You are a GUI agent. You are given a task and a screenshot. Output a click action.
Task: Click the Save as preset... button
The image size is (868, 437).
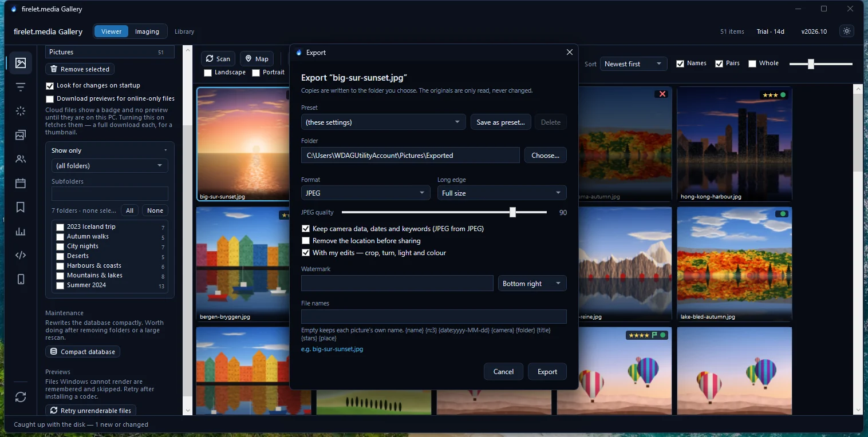tap(501, 122)
